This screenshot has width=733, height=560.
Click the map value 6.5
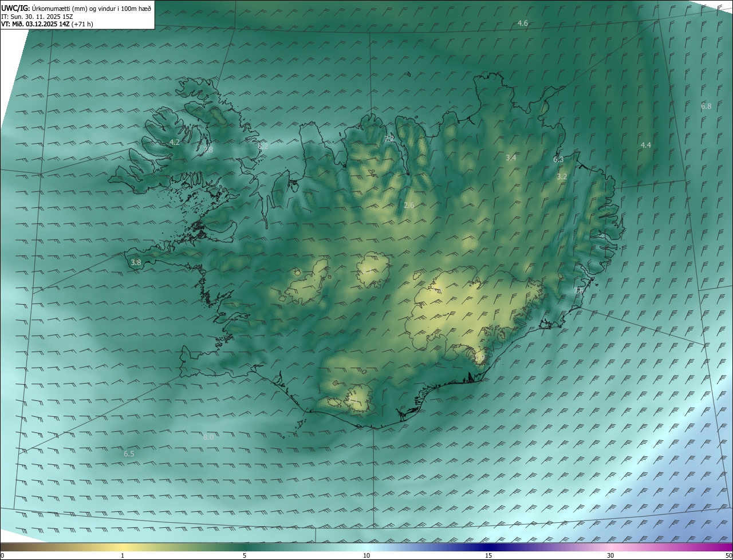click(129, 453)
